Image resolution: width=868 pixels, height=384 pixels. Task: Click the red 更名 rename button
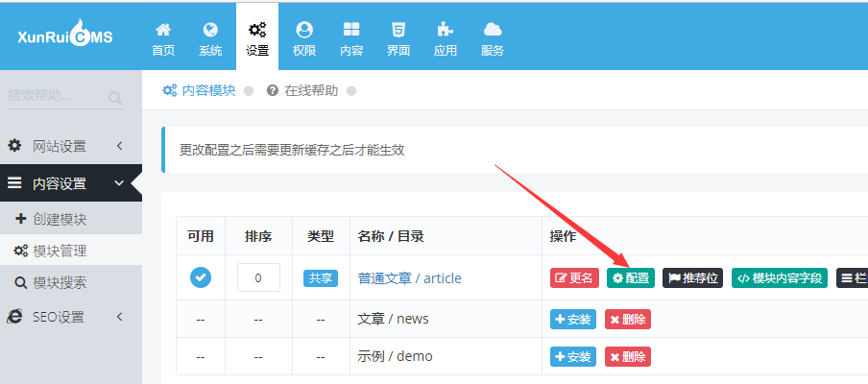coord(574,277)
